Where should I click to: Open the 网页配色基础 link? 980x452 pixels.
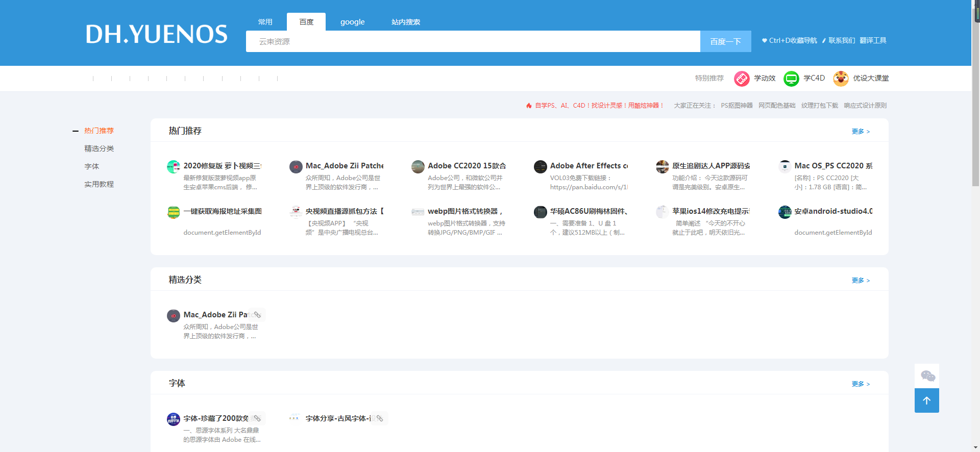pos(777,106)
